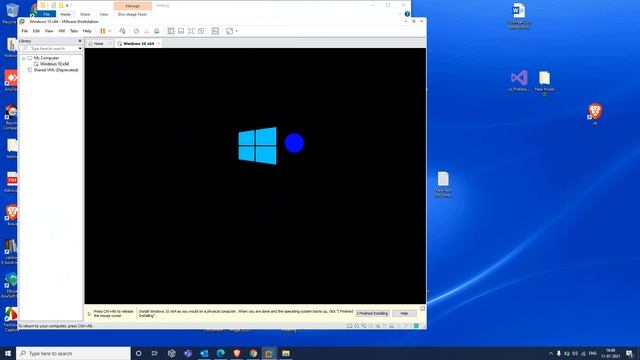Open the Help menu in VMware Workstation
This screenshot has height=360, width=640.
[87, 31]
